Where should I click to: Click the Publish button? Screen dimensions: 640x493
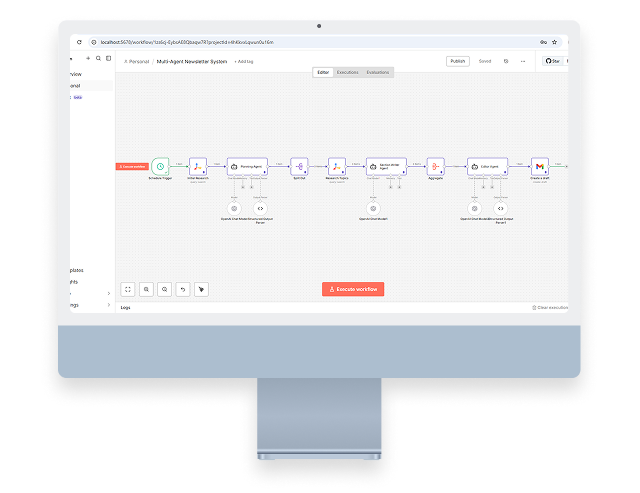click(458, 61)
